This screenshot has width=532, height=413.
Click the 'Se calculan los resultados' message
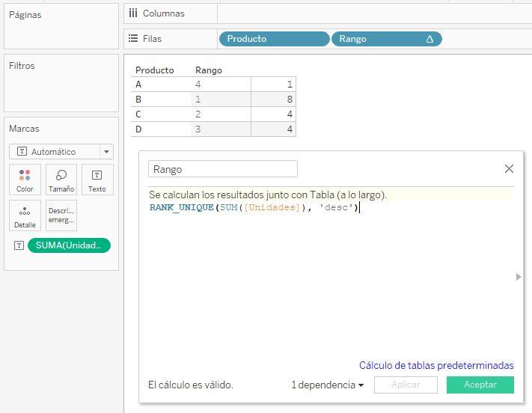tap(268, 195)
